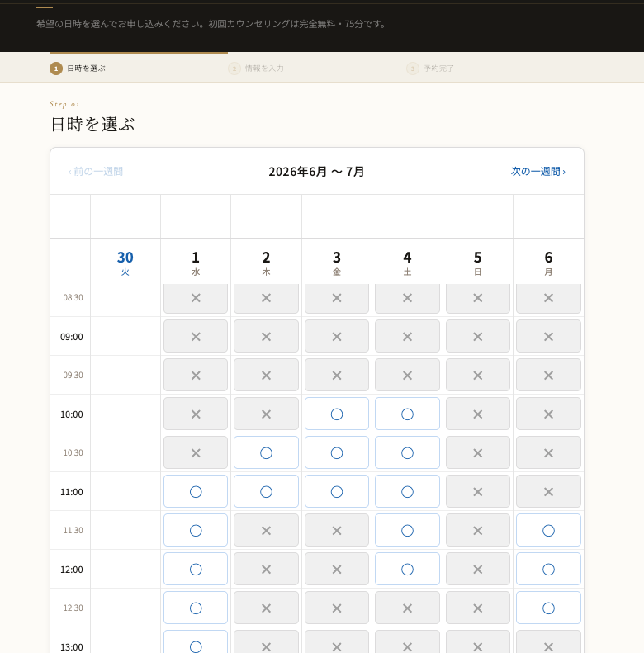
Task: Book the 12:00 slot on Monday 6
Action: (548, 569)
